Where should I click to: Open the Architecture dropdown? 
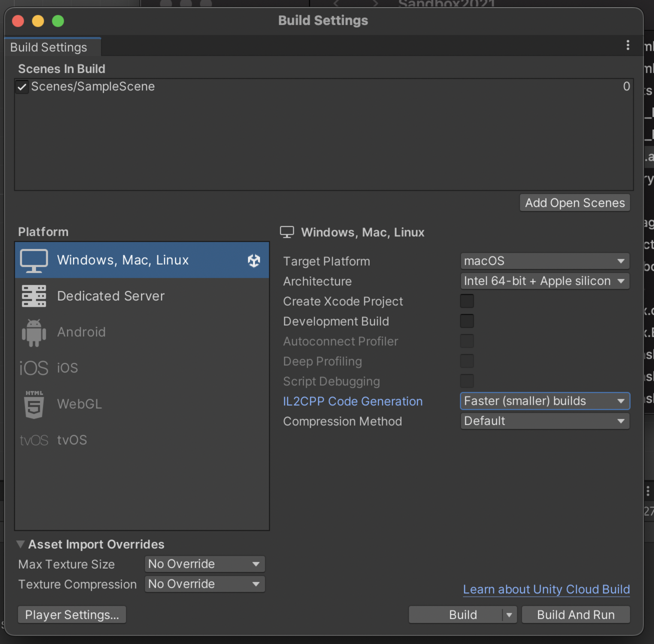[544, 281]
